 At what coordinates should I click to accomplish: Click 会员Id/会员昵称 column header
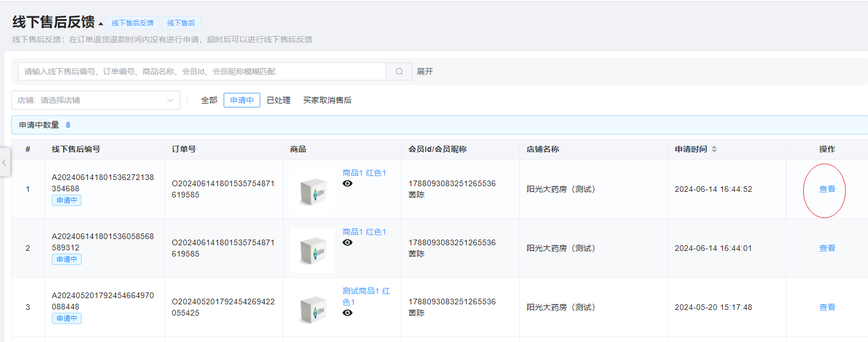tap(438, 149)
